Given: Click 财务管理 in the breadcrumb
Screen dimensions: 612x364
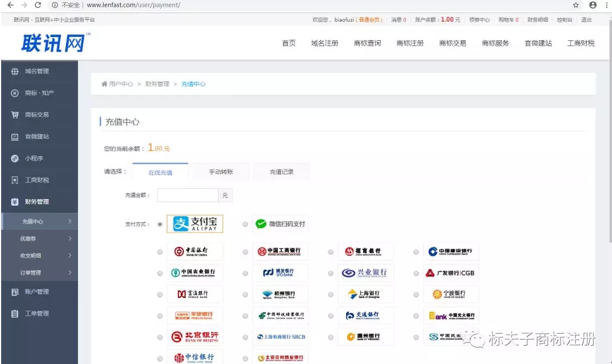Looking at the screenshot, I should pos(157,84).
